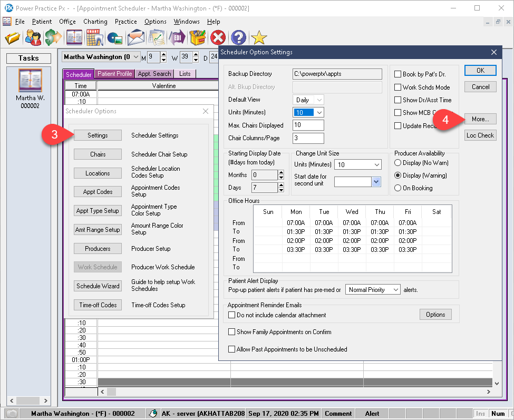Click the status bar camera icon
This screenshot has width=514, height=420.
(x=12, y=414)
